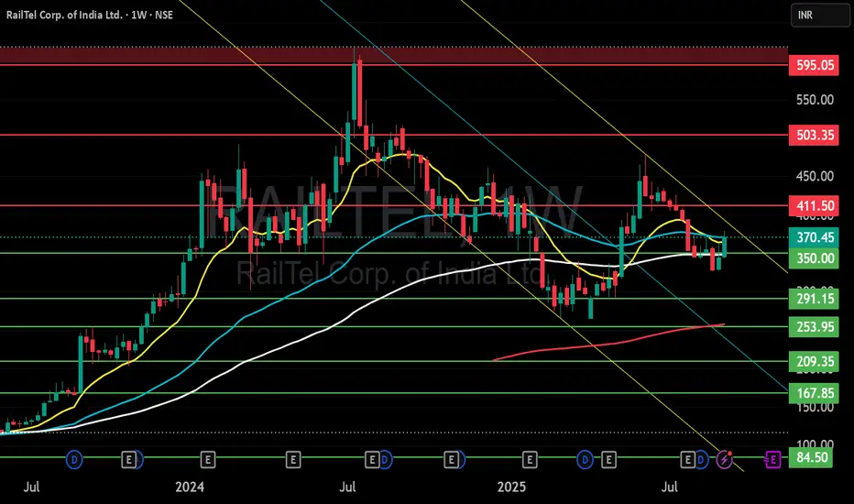Viewport: 854px width, 504px height.
Task: Click the 370.45 current price label
Action: 814,237
